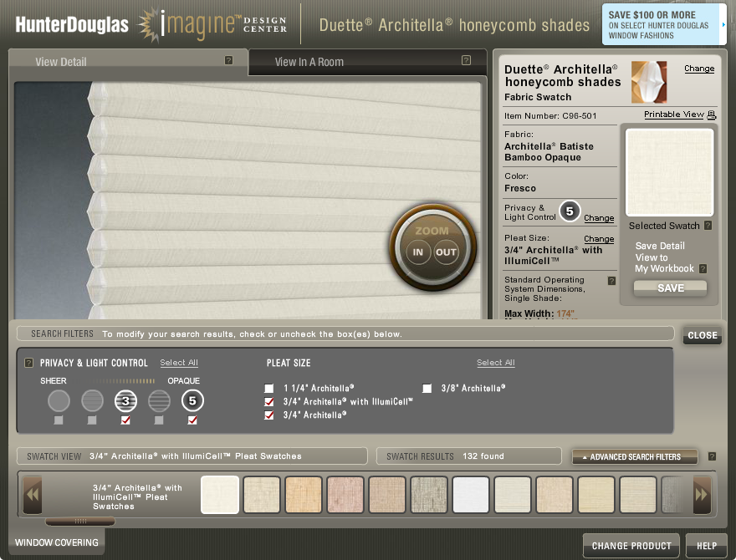Click Change link next to product image
Viewport: 736px width, 560px height.
coord(699,69)
